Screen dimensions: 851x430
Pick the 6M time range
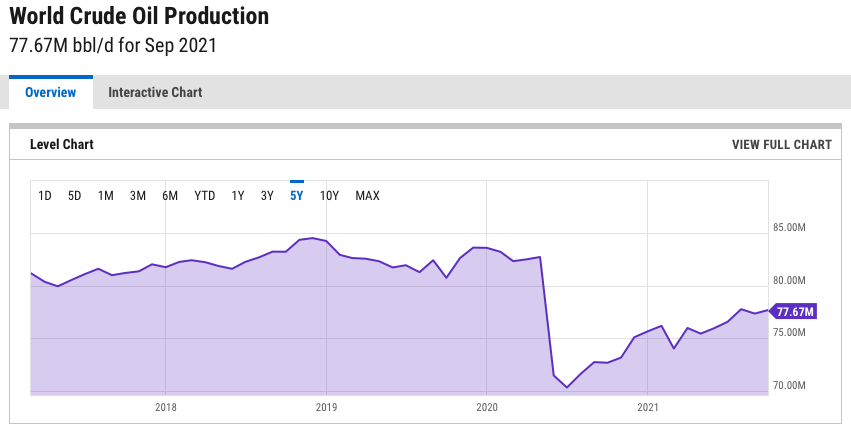[x=170, y=196]
